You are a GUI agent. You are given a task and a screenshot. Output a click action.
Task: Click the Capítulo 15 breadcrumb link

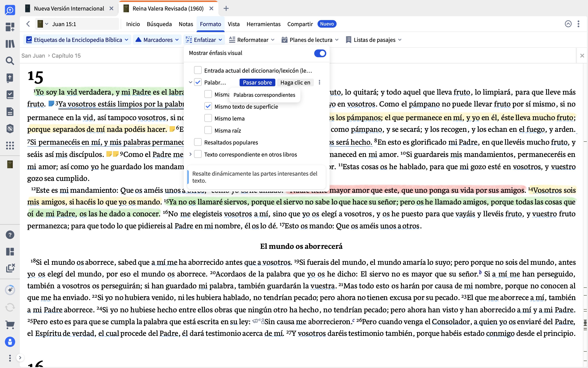[x=66, y=56]
